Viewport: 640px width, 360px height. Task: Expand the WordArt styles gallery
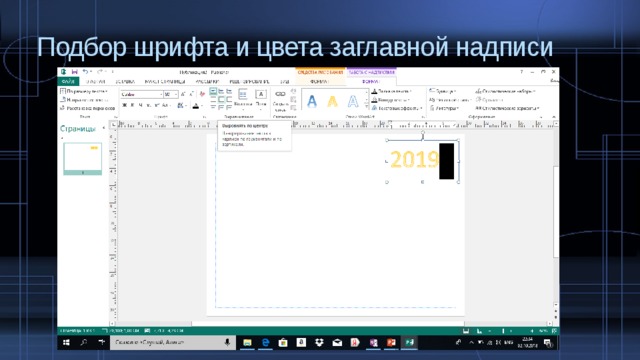[x=366, y=107]
